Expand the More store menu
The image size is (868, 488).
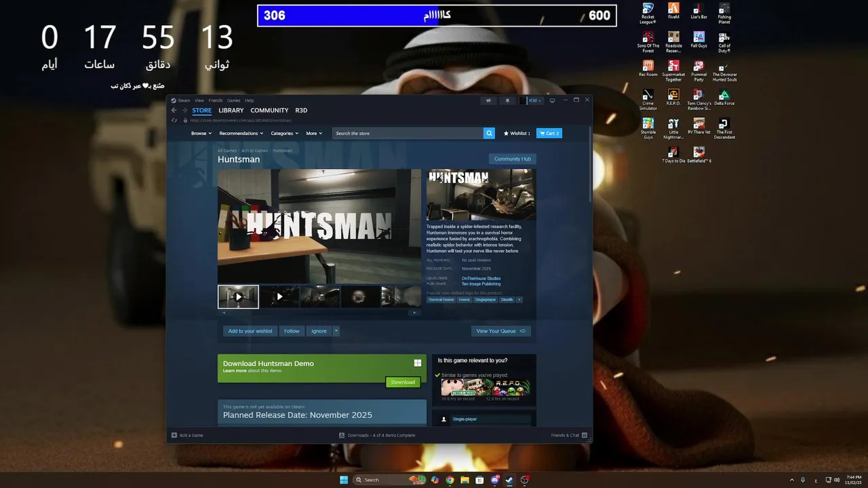coord(313,134)
